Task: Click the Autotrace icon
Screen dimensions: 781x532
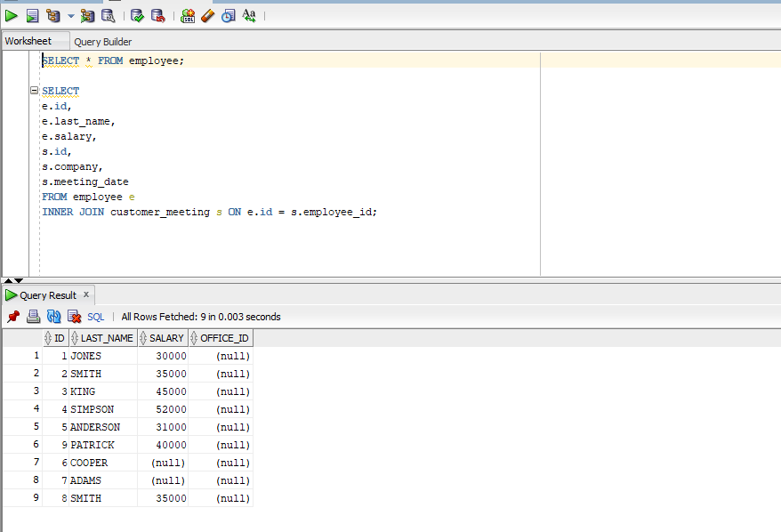Action: (x=87, y=16)
